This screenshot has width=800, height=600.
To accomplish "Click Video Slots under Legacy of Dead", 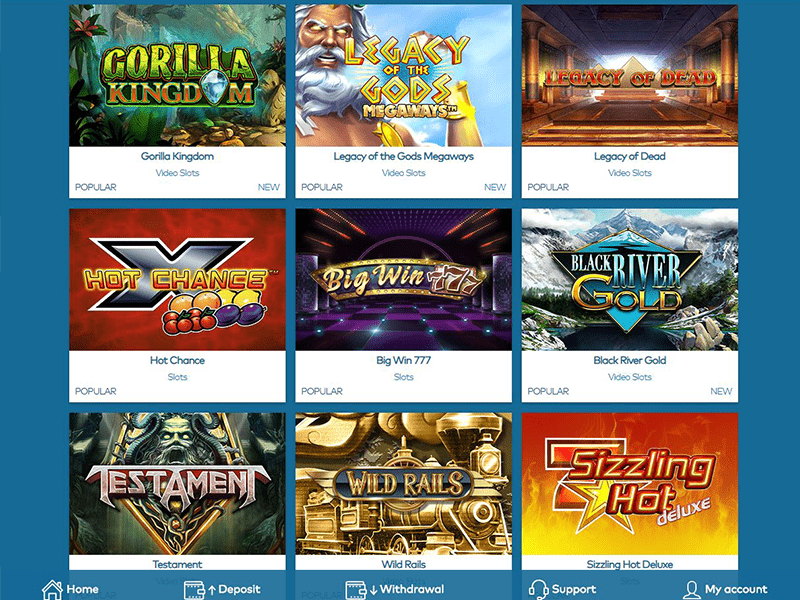I will tap(630, 173).
